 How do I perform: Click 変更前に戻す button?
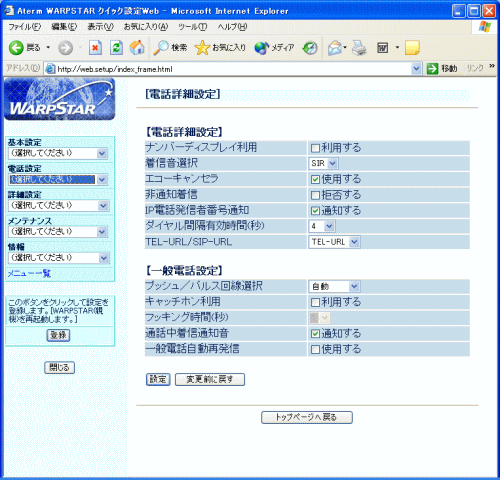pyautogui.click(x=210, y=379)
